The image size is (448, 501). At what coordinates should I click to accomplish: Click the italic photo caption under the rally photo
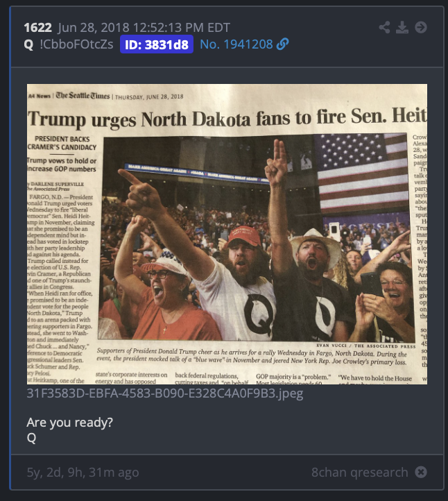(252, 357)
